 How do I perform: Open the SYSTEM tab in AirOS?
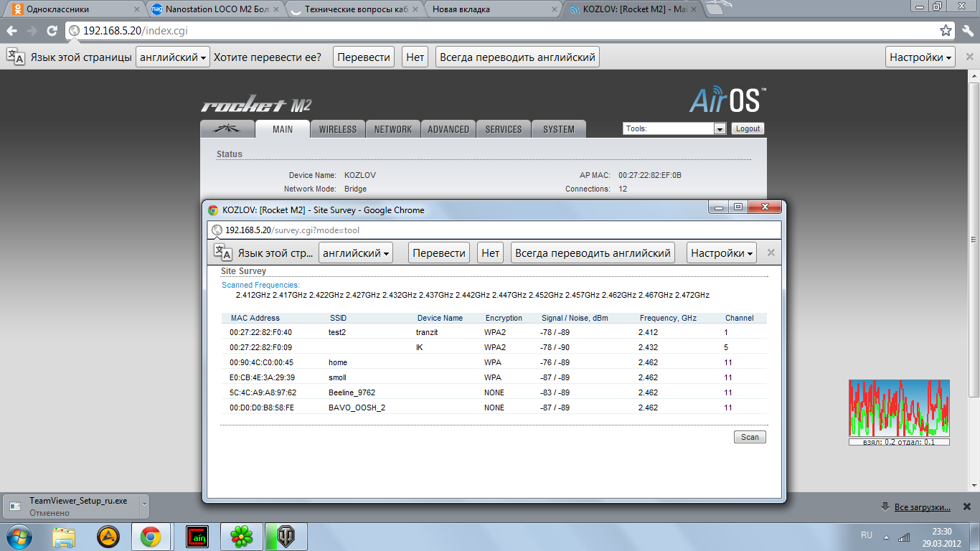pos(559,129)
